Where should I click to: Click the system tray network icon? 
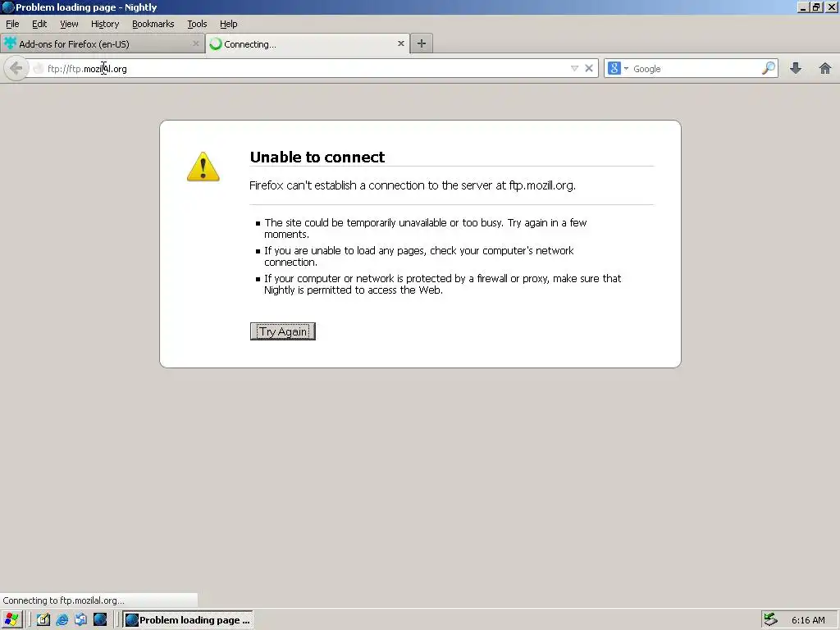coord(770,620)
